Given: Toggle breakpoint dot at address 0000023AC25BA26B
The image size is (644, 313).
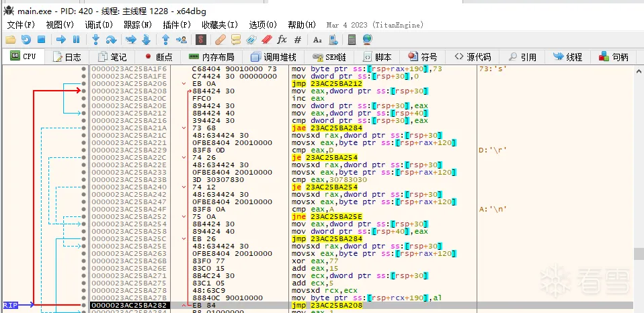Looking at the screenshot, I should 84,261.
